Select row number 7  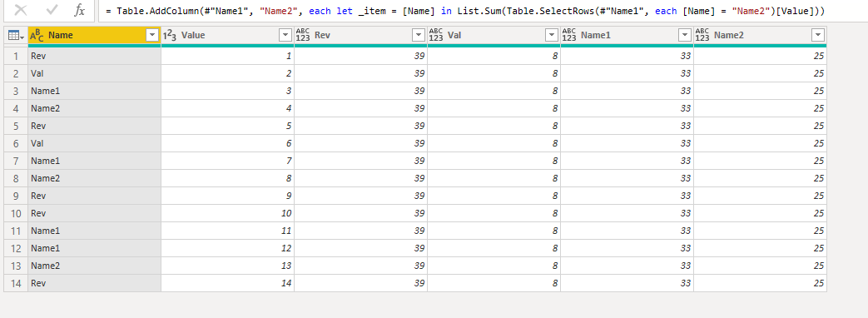click(x=16, y=161)
